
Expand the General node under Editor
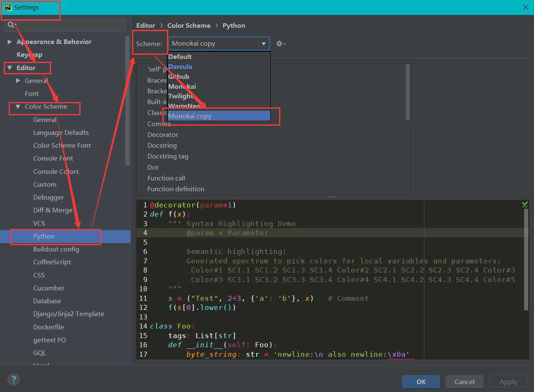tap(18, 80)
